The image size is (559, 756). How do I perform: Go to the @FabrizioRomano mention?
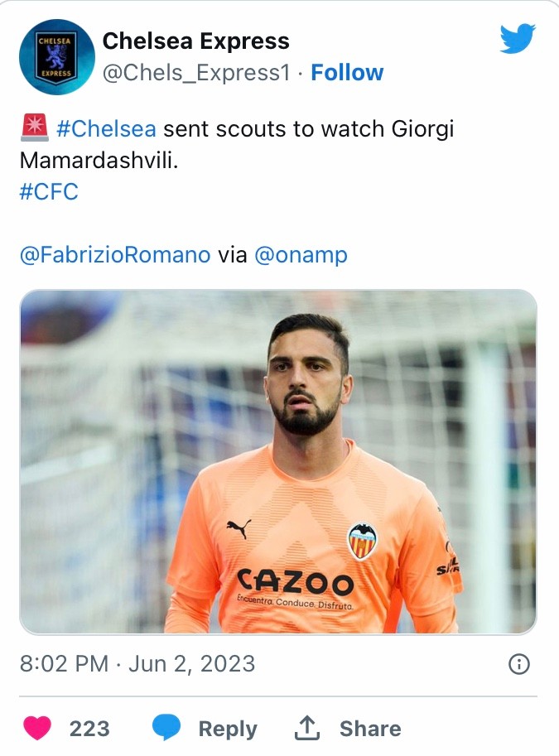point(115,255)
